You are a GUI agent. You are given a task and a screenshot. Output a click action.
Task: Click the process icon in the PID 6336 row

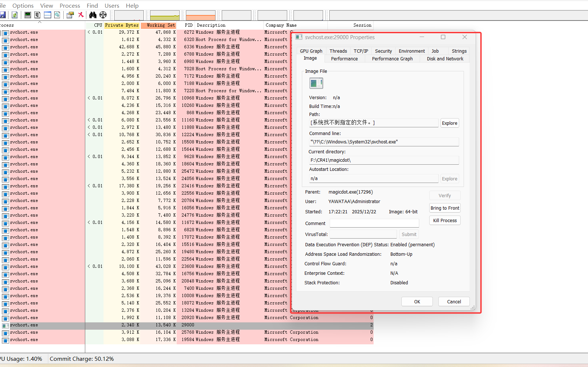(5, 47)
